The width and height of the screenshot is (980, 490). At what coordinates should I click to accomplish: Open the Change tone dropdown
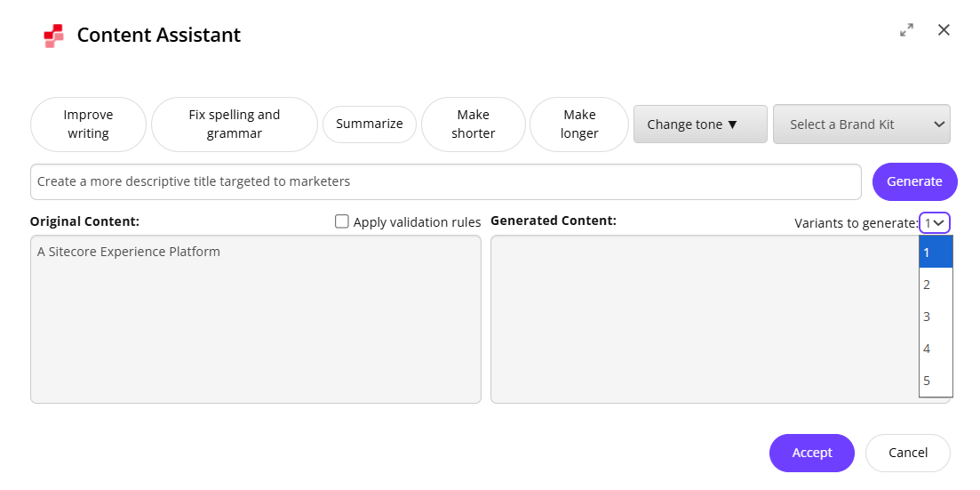701,124
